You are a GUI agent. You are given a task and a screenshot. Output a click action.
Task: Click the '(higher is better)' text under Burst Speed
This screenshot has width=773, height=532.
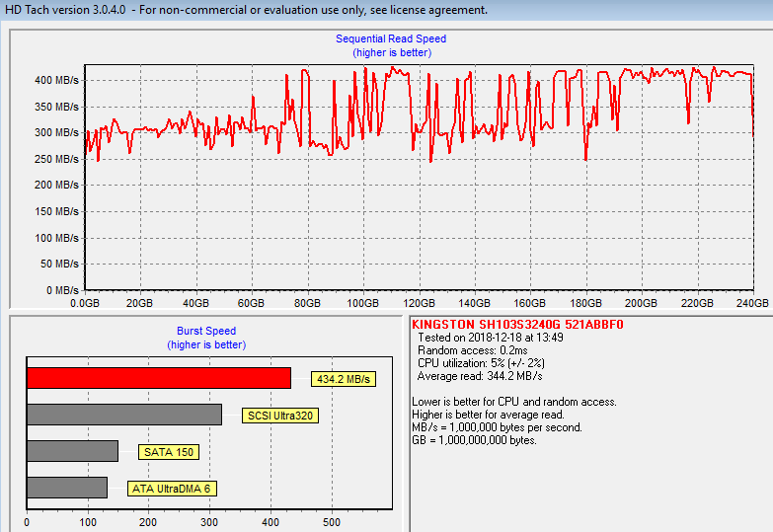(206, 344)
